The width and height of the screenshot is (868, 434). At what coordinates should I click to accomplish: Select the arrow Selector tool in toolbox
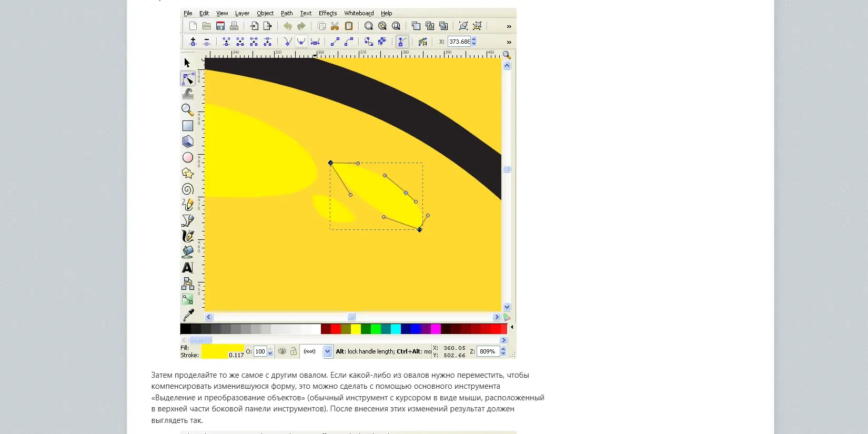[x=187, y=63]
